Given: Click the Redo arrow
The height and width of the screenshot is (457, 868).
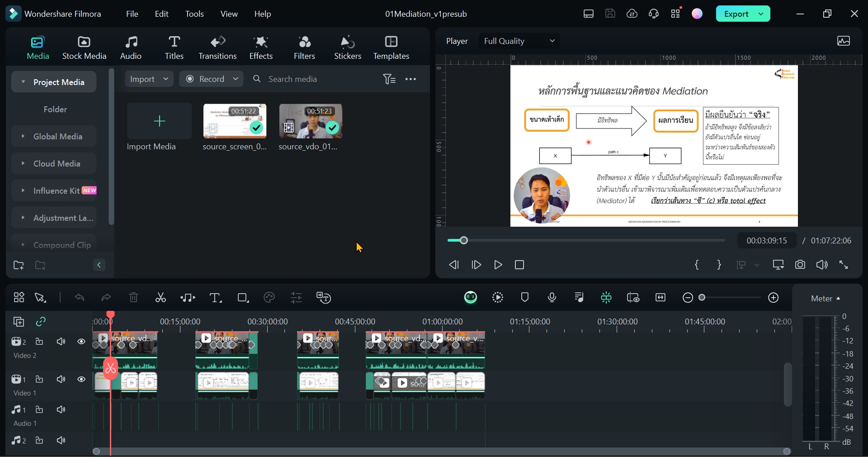Looking at the screenshot, I should click(106, 298).
